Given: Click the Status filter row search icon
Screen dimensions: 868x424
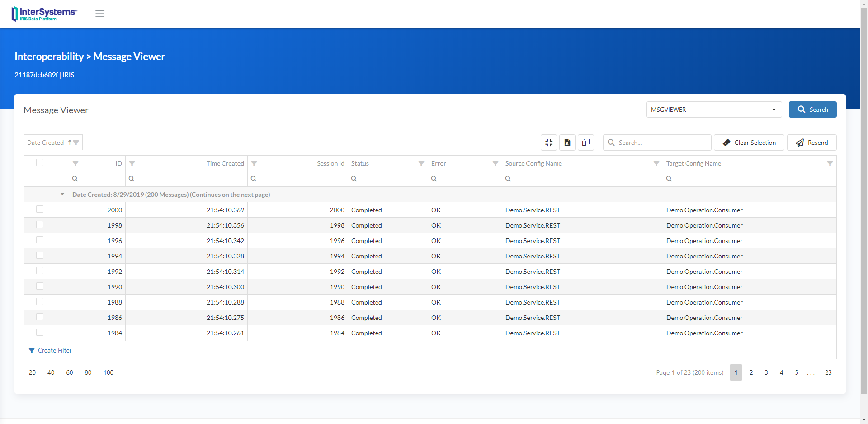Looking at the screenshot, I should 354,179.
